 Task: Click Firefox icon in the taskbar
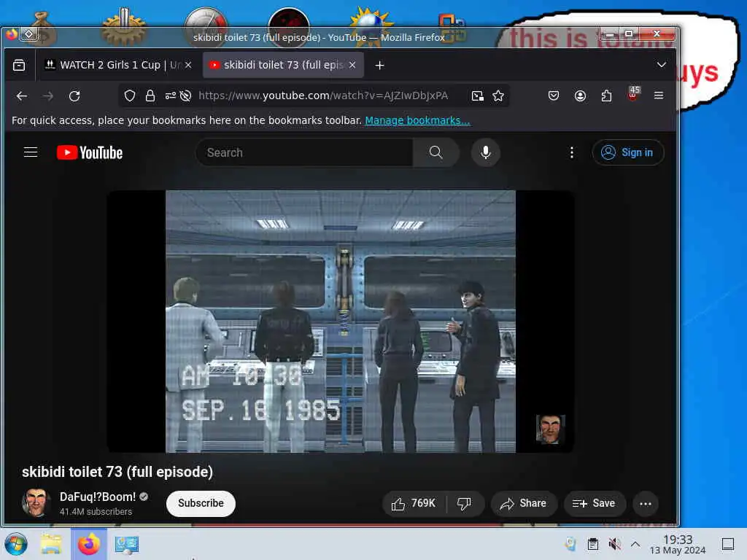tap(89, 544)
